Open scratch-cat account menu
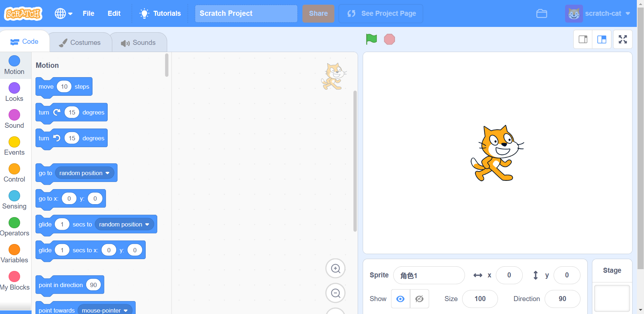This screenshot has height=314, width=644. coord(598,14)
